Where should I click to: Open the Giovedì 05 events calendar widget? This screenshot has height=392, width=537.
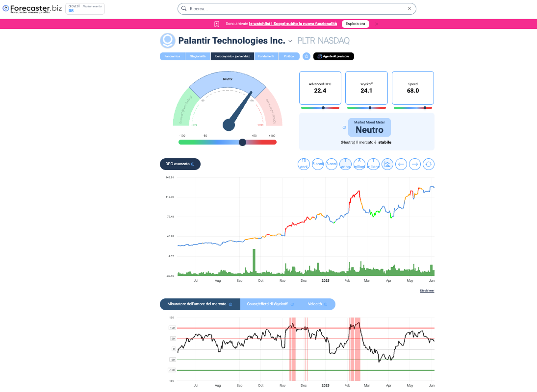click(x=85, y=8)
